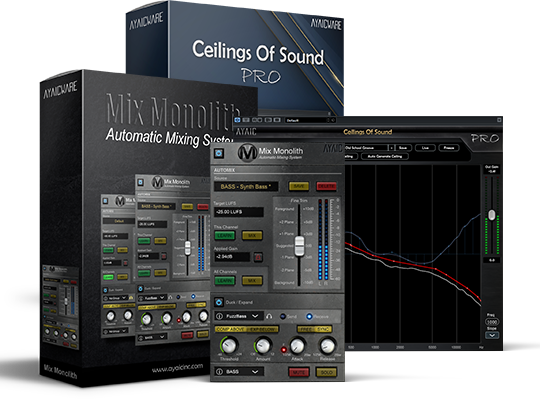Click the L/R level meter in Mix Monolith

coord(323,240)
